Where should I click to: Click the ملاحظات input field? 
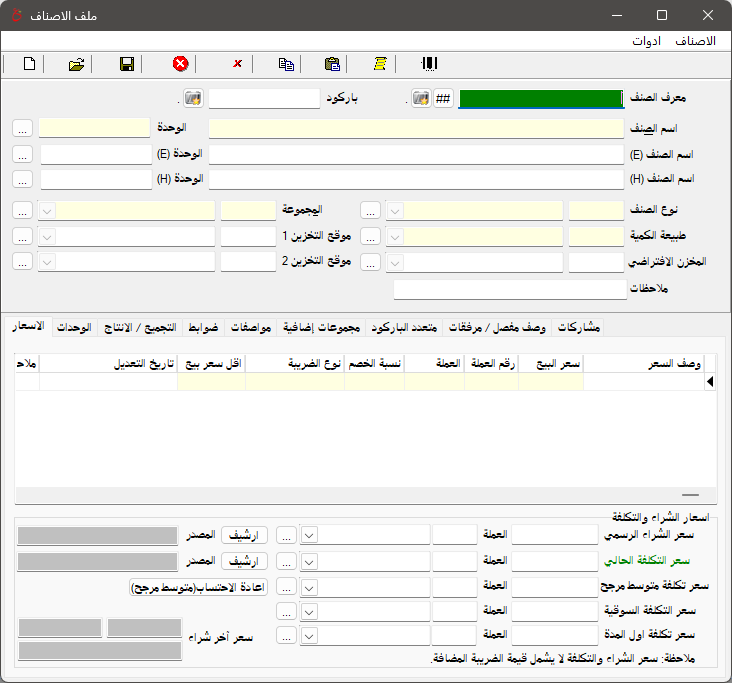pyautogui.click(x=510, y=289)
